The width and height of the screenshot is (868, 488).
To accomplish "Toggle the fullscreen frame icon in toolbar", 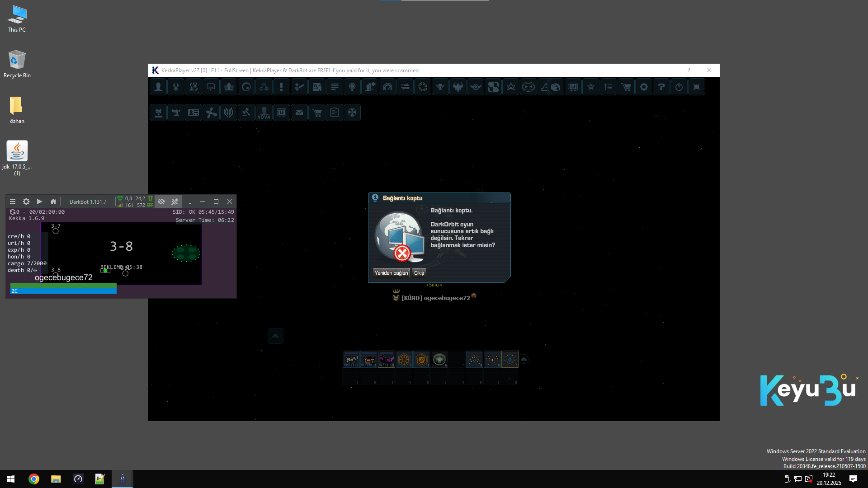I will [x=697, y=87].
